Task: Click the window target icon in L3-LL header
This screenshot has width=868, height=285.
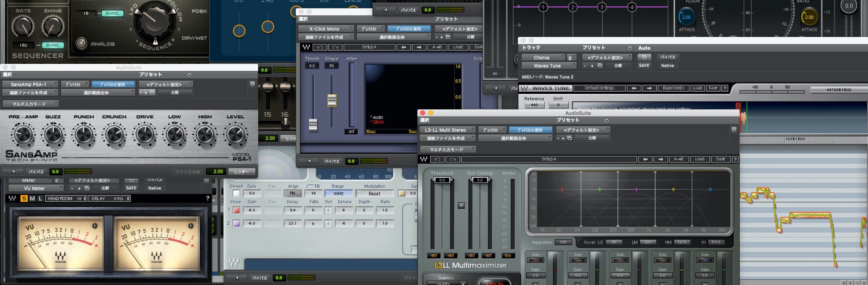Action: [x=734, y=129]
